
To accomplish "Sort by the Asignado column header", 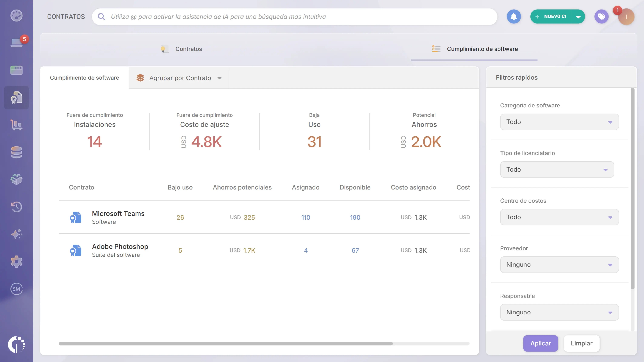I will click(x=305, y=187).
